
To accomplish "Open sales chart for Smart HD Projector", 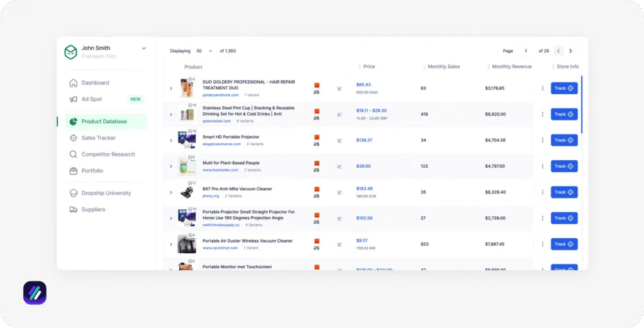I will [x=340, y=140].
